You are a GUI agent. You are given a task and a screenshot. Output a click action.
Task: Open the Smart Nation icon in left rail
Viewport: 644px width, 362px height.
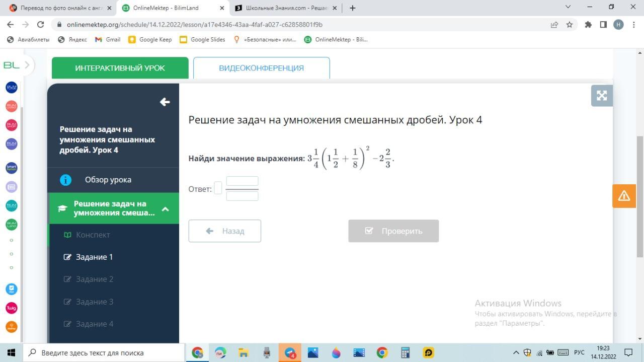tap(11, 168)
